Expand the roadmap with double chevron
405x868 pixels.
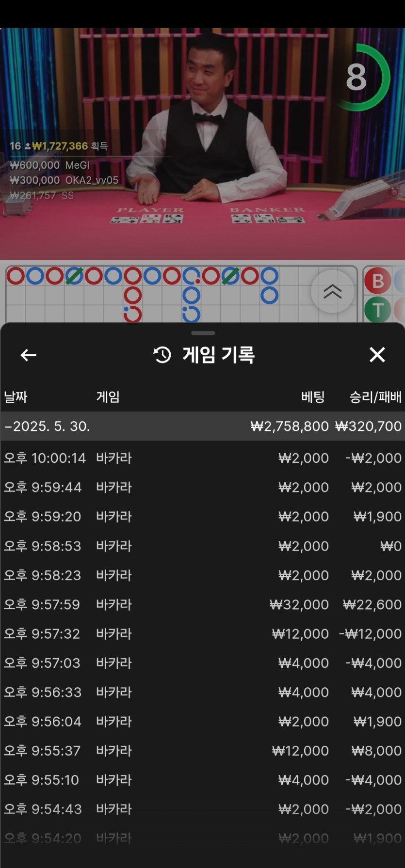332,291
